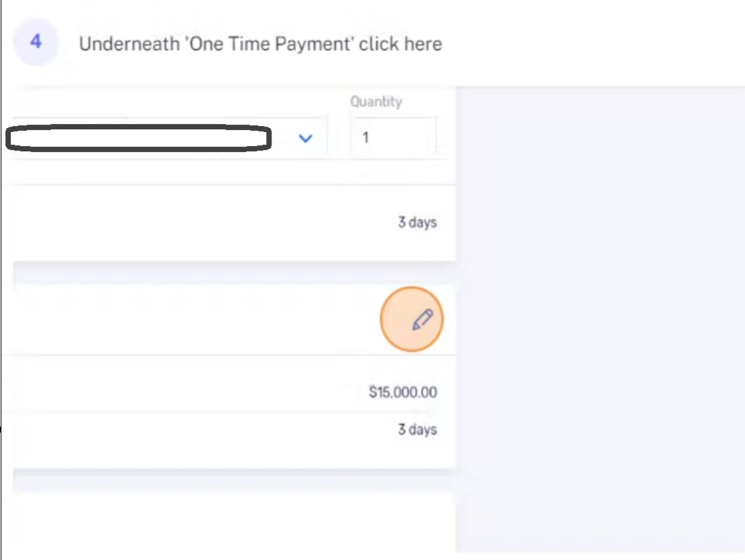This screenshot has height=560, width=745.
Task: Click gray gap between first and second cards
Action: [x=234, y=273]
